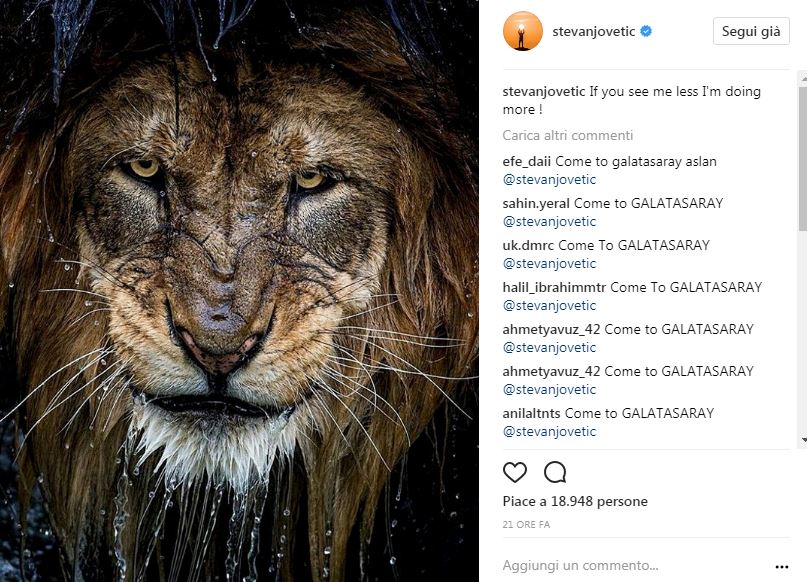Image resolution: width=807 pixels, height=582 pixels.
Task: Open the three-dot more options menu
Action: point(781,565)
